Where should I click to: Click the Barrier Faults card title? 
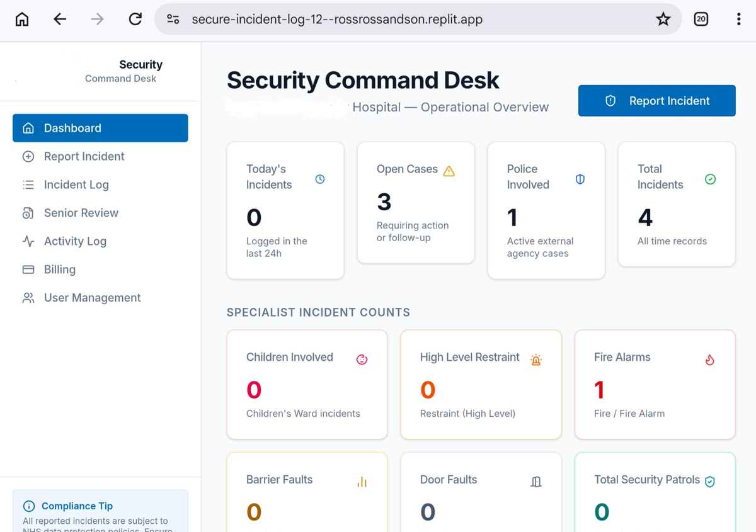pos(279,480)
